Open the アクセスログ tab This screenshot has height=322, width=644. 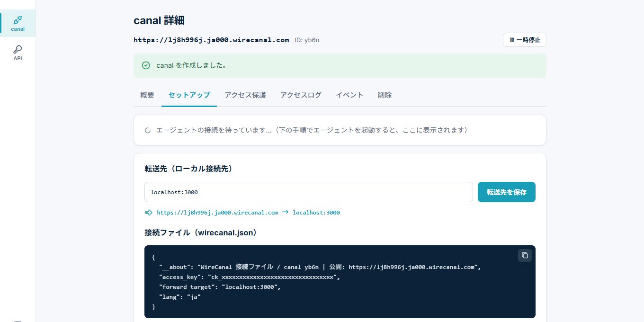pyautogui.click(x=301, y=95)
